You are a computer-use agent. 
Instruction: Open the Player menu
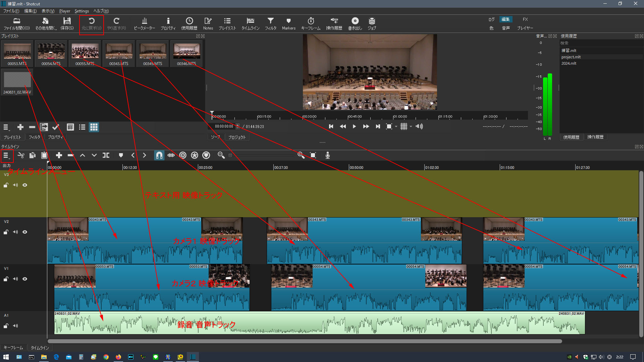click(65, 11)
